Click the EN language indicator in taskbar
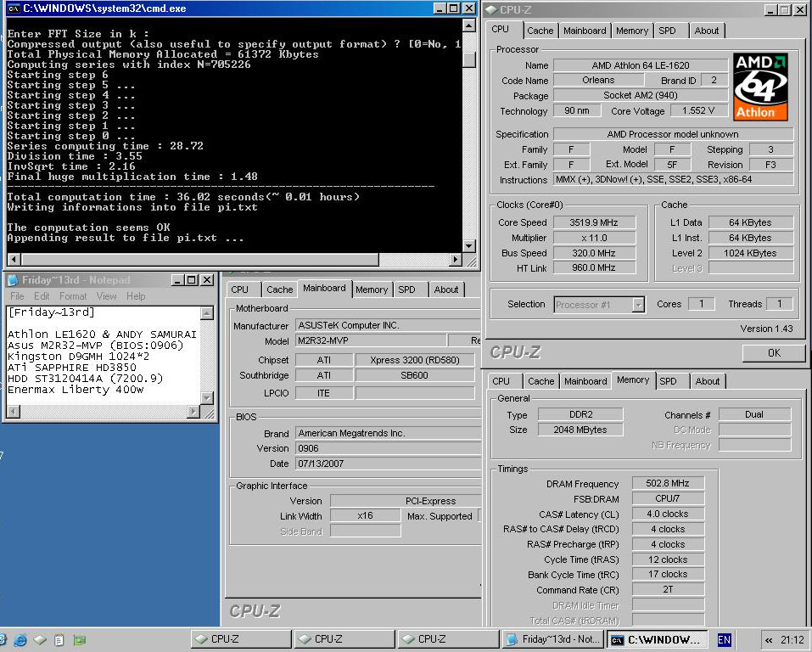 coord(724,640)
